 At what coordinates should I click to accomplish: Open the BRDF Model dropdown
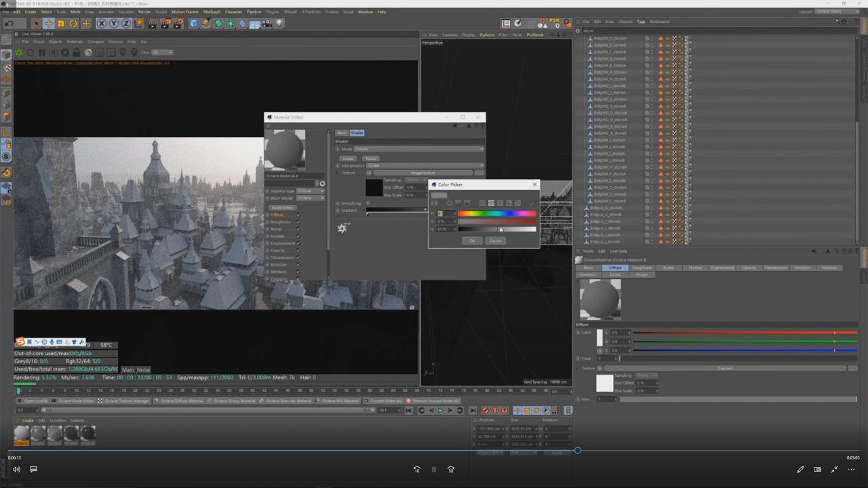pyautogui.click(x=311, y=198)
